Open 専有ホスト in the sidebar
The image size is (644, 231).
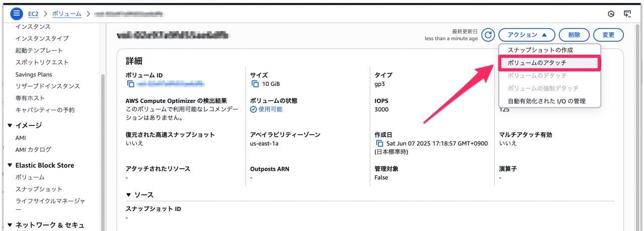30,98
